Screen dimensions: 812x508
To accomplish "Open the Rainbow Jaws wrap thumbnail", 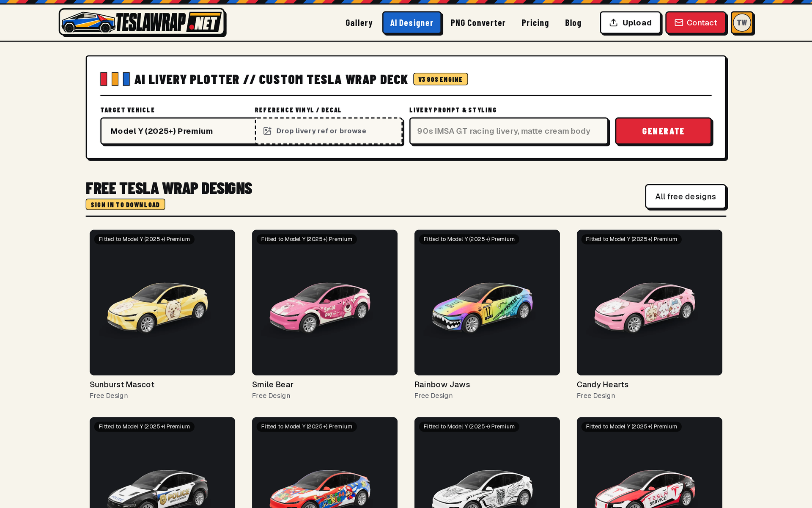I will click(487, 302).
